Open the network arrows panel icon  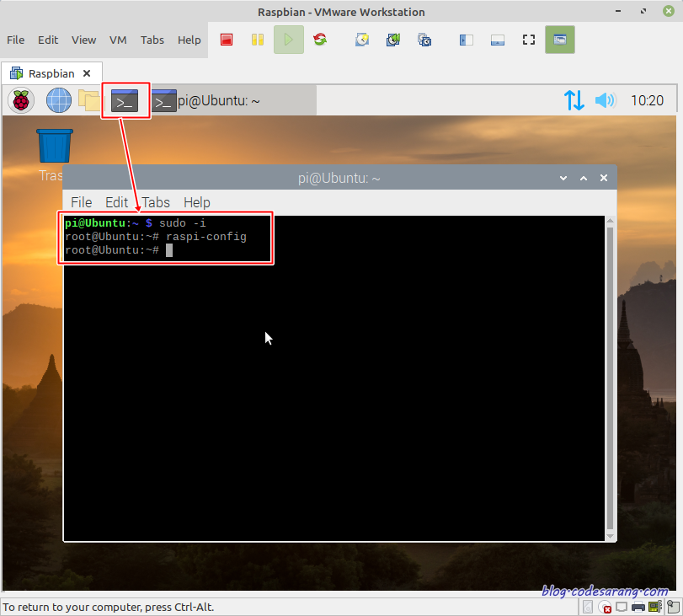click(x=574, y=100)
